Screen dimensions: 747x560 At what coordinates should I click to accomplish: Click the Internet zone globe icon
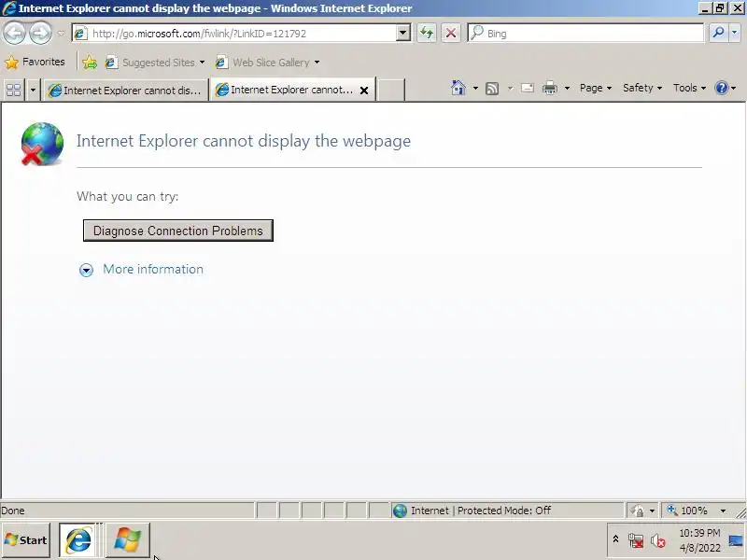400,511
